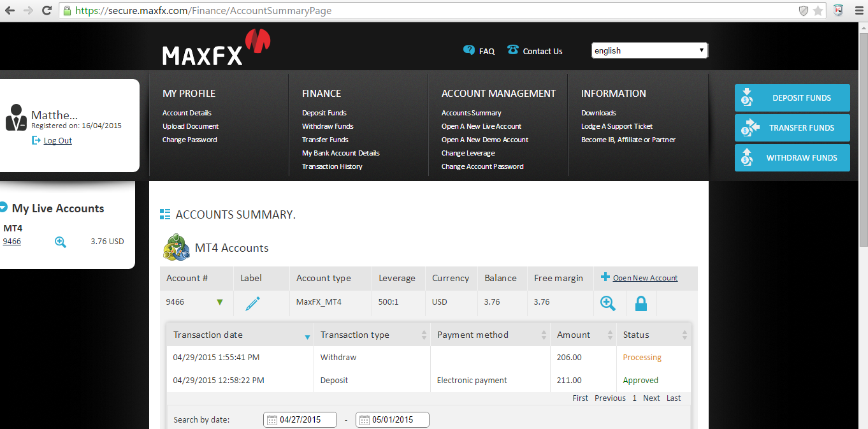Screen dimensions: 868x429
Task: Open Change Account Password
Action: [x=482, y=166]
